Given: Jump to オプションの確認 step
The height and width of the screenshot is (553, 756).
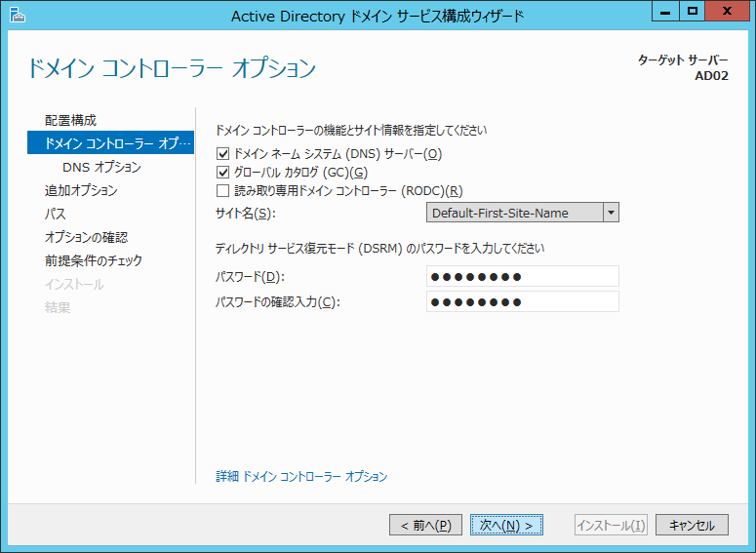Looking at the screenshot, I should (86, 237).
